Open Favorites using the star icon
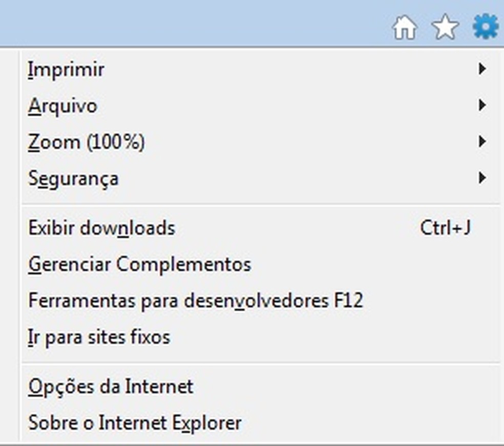Viewport: 504px width, 446px height. [445, 28]
